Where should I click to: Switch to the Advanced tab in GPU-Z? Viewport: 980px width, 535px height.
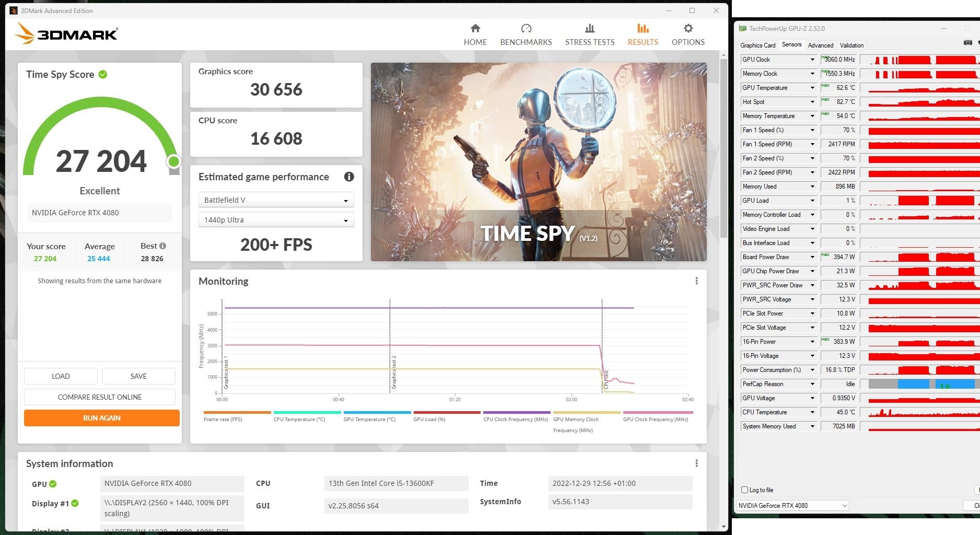[x=820, y=45]
